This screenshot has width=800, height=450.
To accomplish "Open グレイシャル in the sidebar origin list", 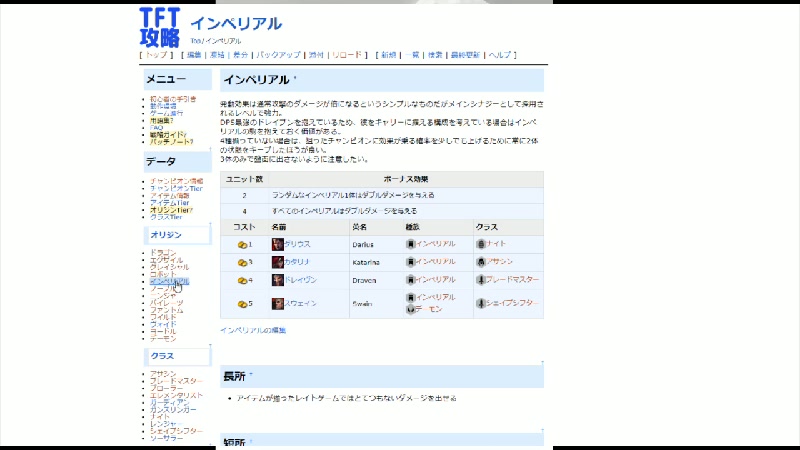I will (169, 267).
